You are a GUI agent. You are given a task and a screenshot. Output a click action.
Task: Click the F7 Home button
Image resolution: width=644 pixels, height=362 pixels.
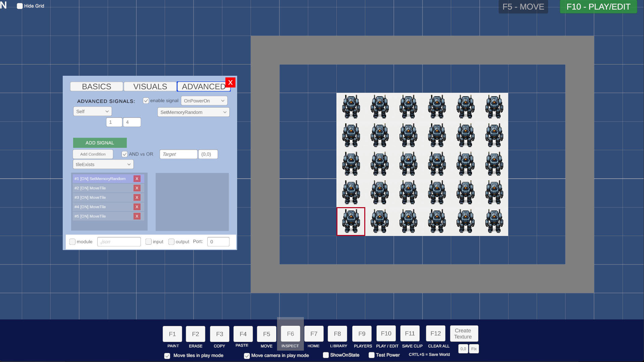314,334
